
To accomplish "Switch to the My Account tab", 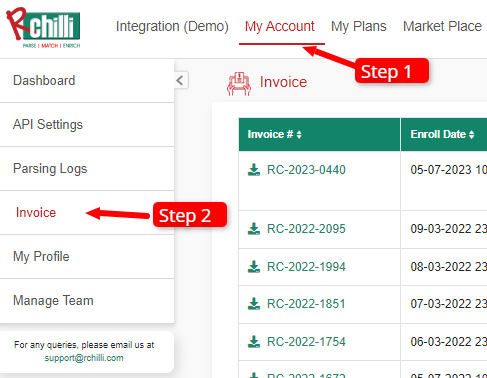I will point(279,26).
